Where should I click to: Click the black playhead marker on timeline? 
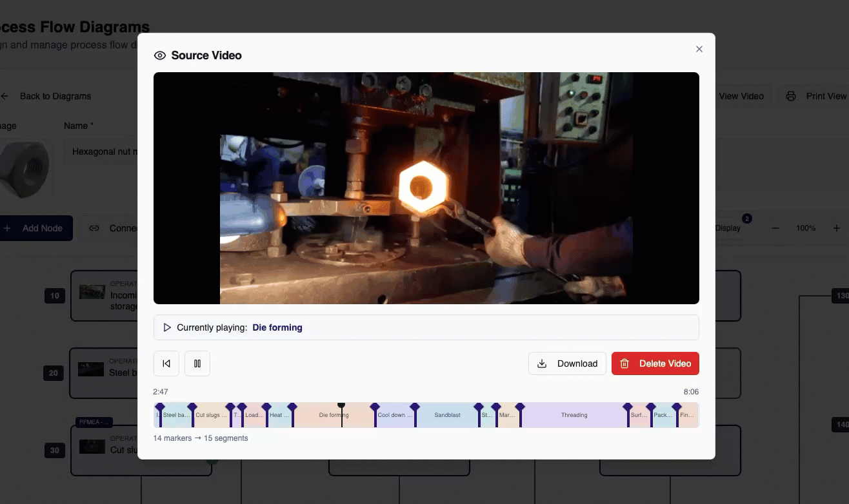pos(341,406)
